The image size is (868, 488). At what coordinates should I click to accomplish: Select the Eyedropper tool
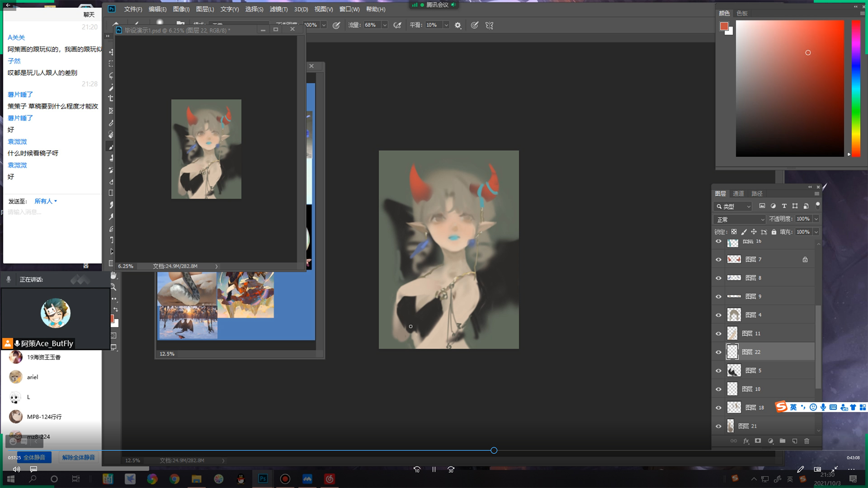coord(111,122)
